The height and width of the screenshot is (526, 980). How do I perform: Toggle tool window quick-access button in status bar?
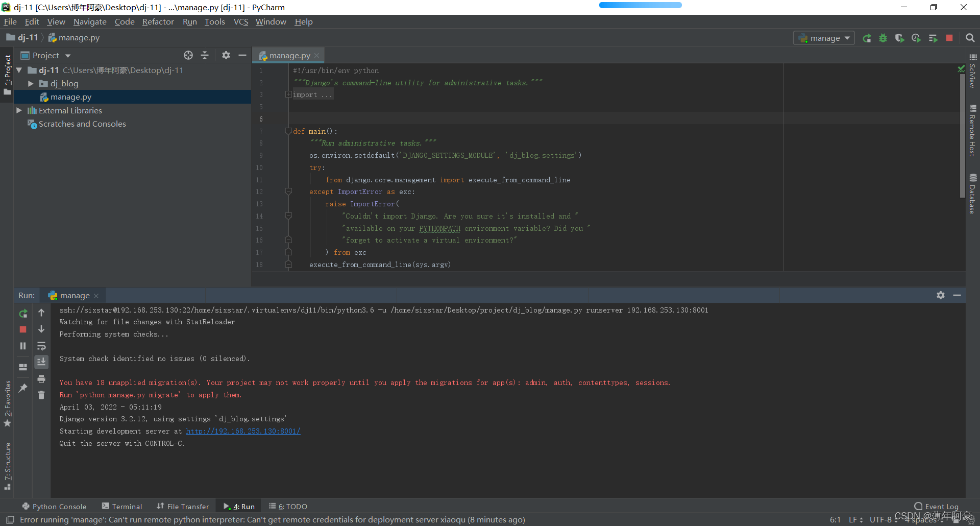tap(10, 520)
